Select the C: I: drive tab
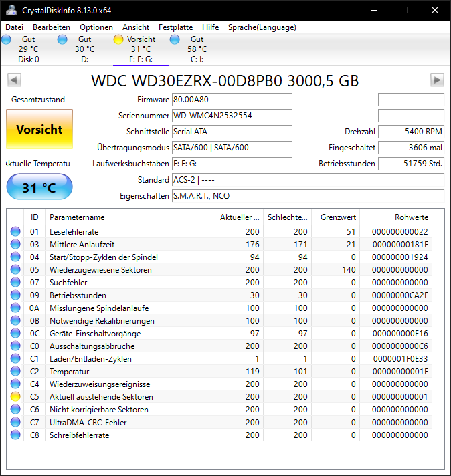Screen dimensions: 451x476 [197, 49]
